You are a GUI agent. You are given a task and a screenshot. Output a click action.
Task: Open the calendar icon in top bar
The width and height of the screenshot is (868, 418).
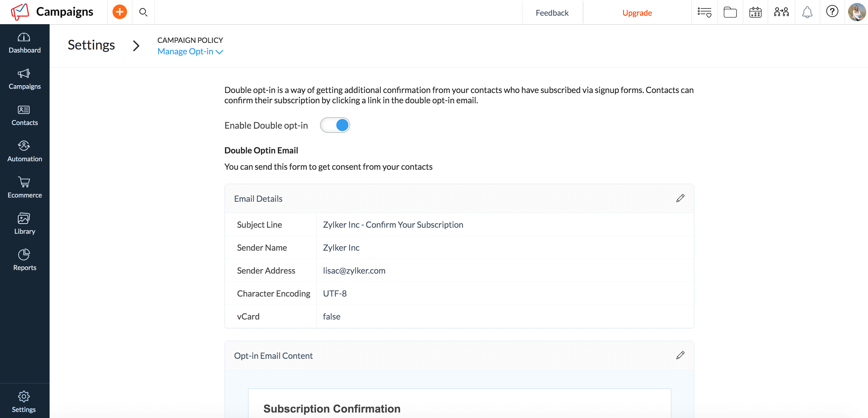[755, 12]
